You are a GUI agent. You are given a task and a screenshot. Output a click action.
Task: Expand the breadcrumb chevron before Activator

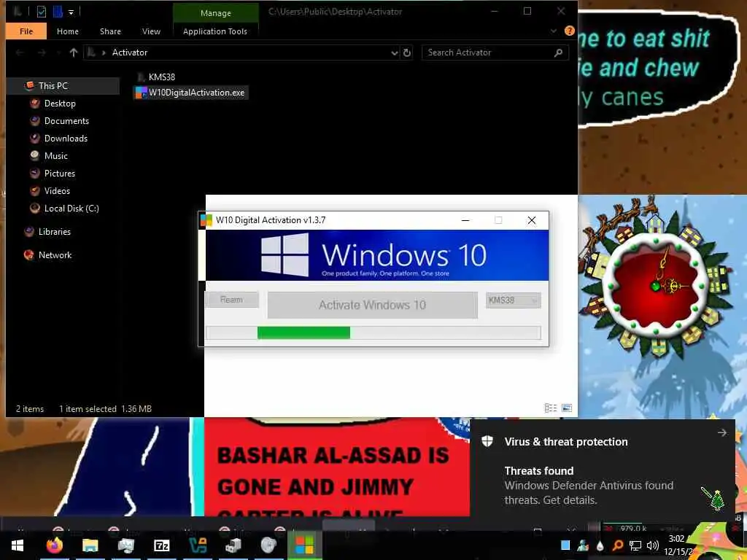(x=104, y=52)
